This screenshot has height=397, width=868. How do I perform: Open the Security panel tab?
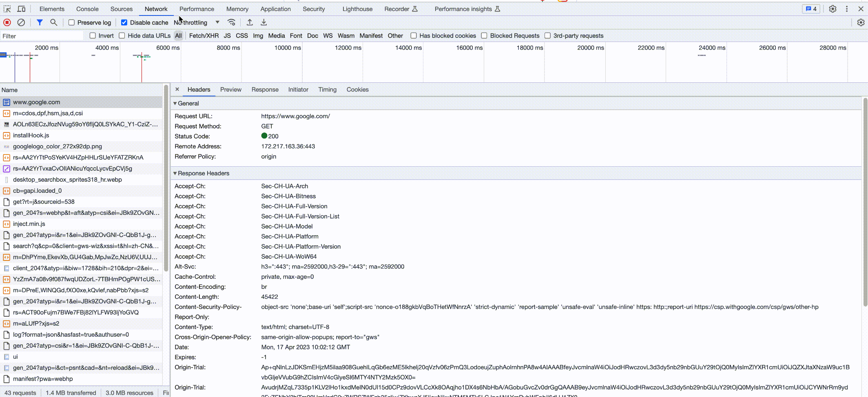tap(314, 9)
